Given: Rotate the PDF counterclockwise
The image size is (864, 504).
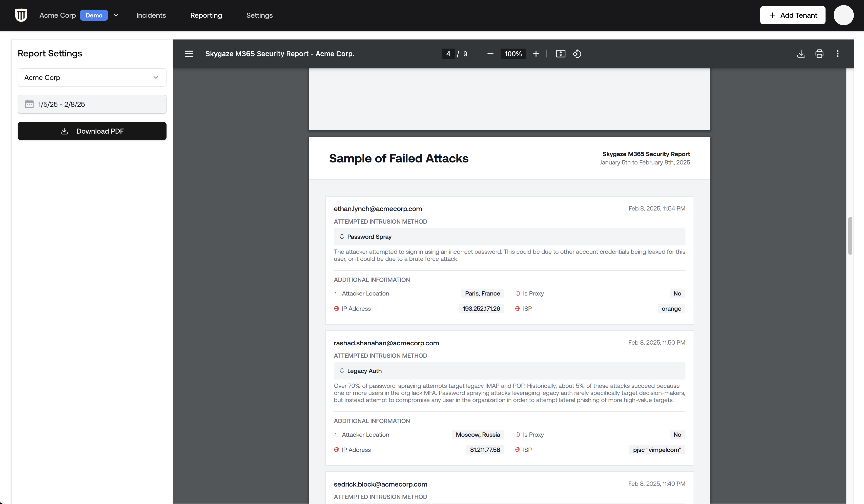Looking at the screenshot, I should point(577,54).
